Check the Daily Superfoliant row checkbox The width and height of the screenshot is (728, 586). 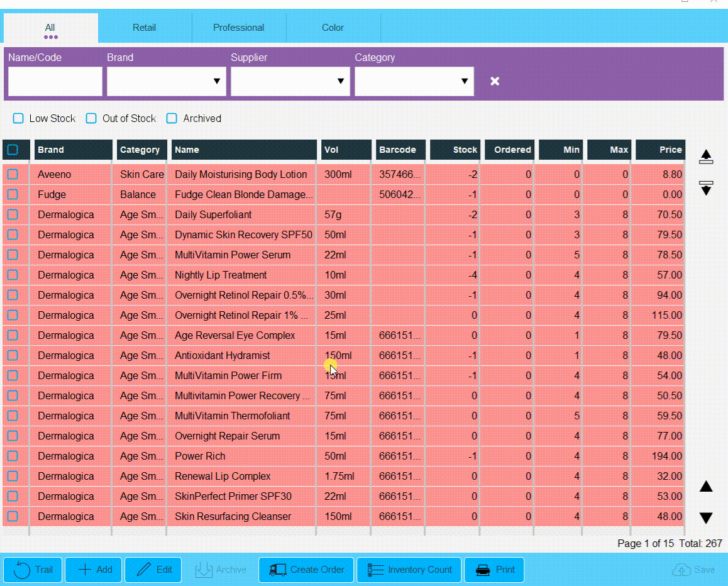13,214
